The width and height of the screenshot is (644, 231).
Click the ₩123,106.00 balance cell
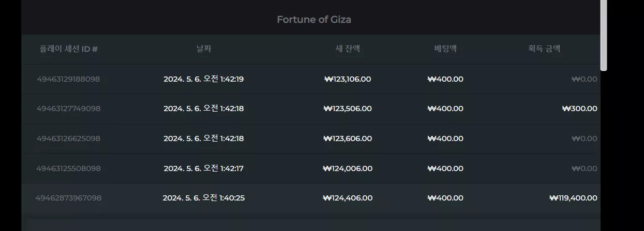[348, 79]
